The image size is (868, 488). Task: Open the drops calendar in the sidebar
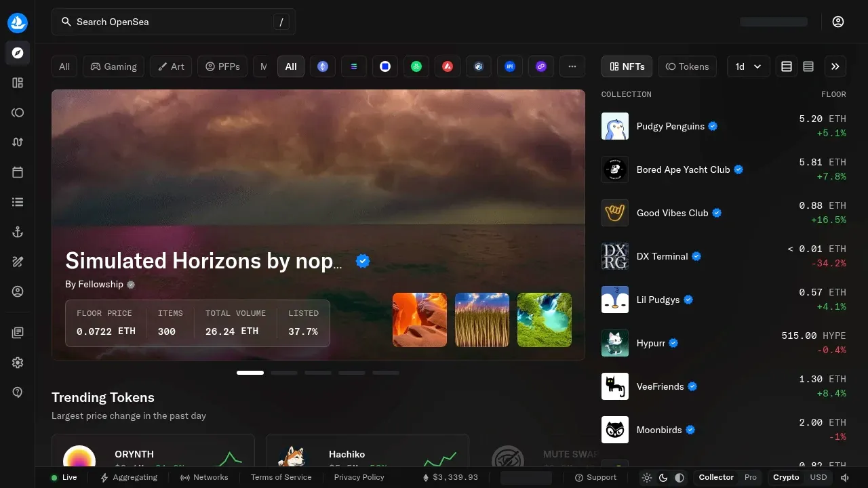18,172
